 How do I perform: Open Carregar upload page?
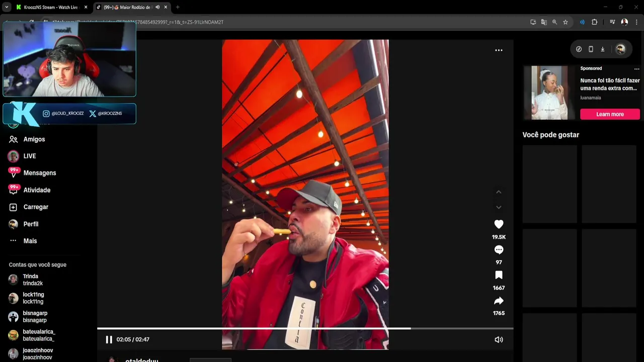(x=36, y=207)
